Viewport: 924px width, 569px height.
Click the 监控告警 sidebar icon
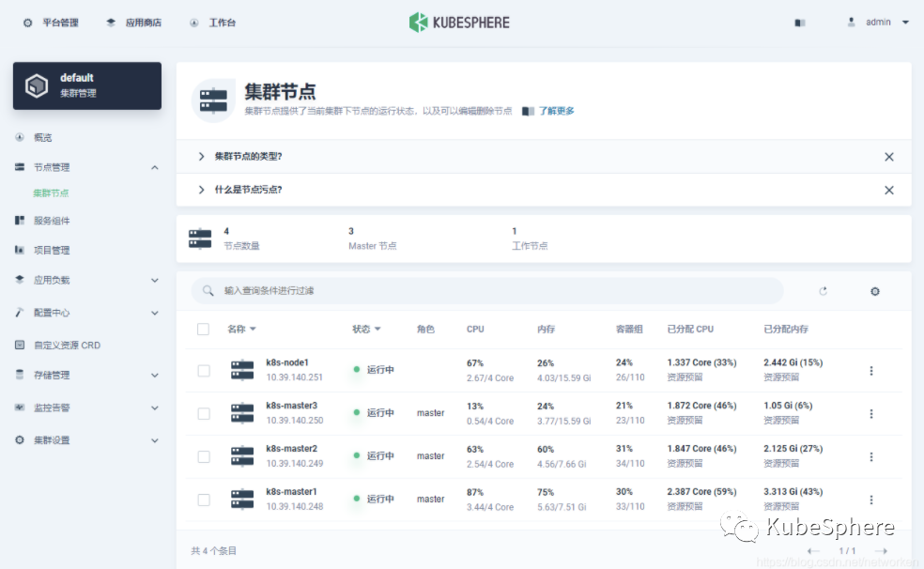pyautogui.click(x=20, y=407)
